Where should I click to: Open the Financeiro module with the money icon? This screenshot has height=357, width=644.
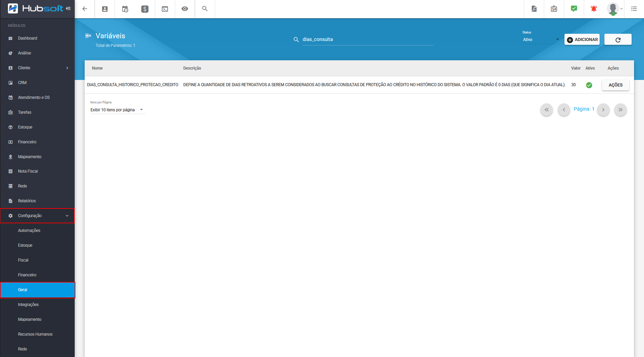coord(37,142)
